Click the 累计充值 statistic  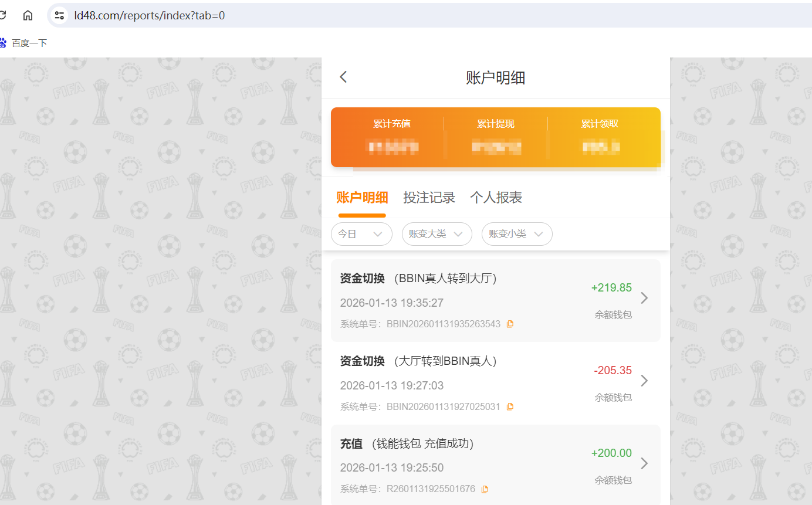tap(392, 136)
